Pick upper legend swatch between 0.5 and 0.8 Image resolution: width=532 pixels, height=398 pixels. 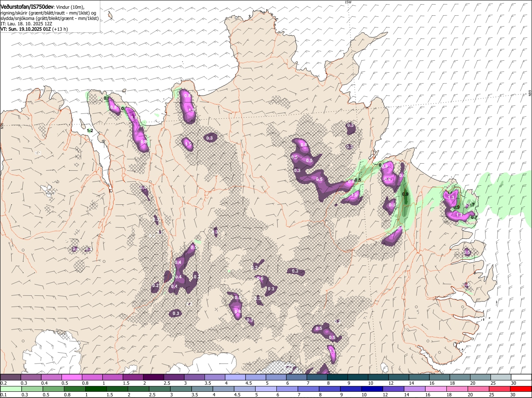(72, 377)
